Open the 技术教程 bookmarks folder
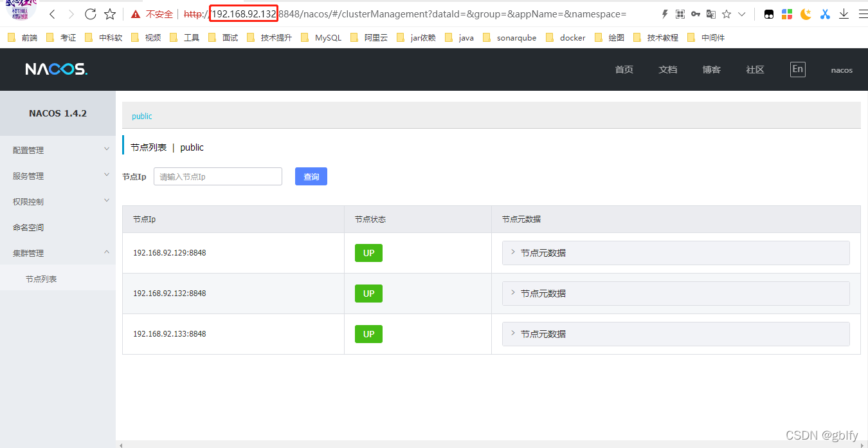 pyautogui.click(x=655, y=38)
